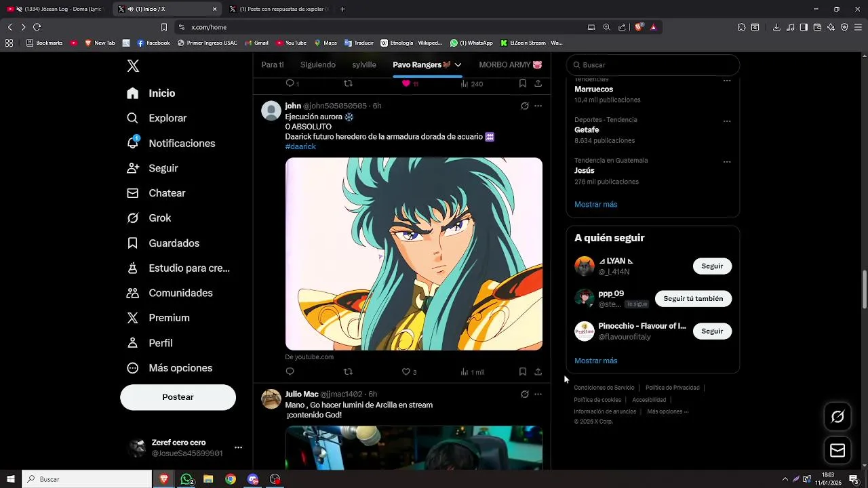Open more options on john's post

click(x=538, y=106)
